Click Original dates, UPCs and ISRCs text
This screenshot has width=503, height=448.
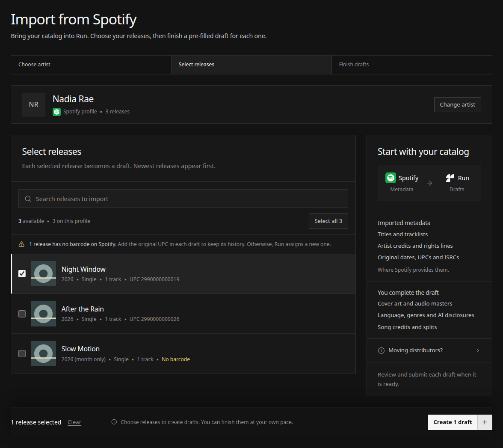click(418, 258)
